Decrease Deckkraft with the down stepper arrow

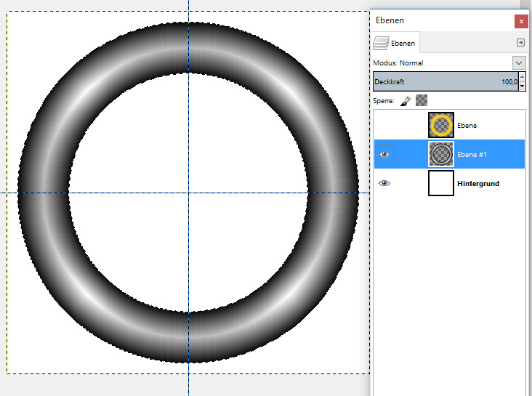(522, 86)
